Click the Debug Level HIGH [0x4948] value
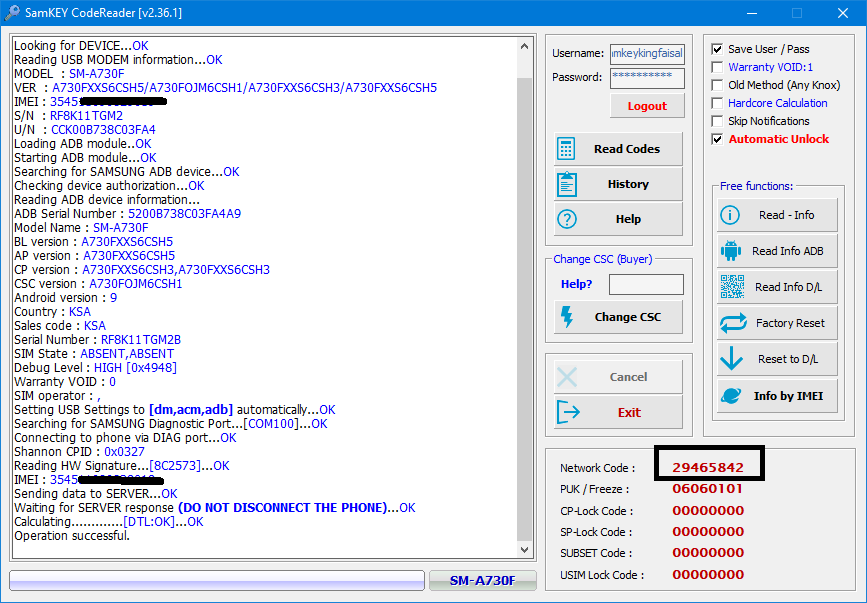This screenshot has width=867, height=603. click(135, 368)
